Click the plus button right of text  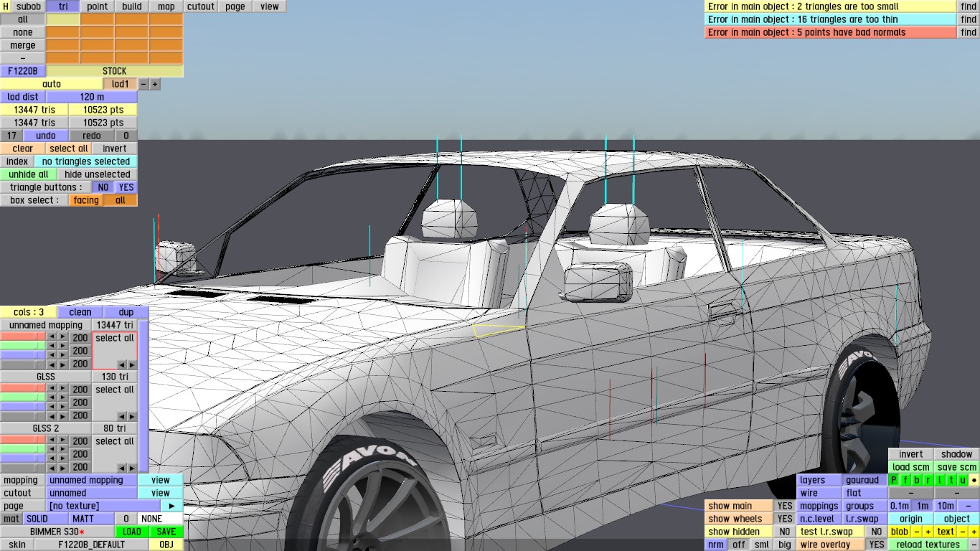tap(974, 532)
